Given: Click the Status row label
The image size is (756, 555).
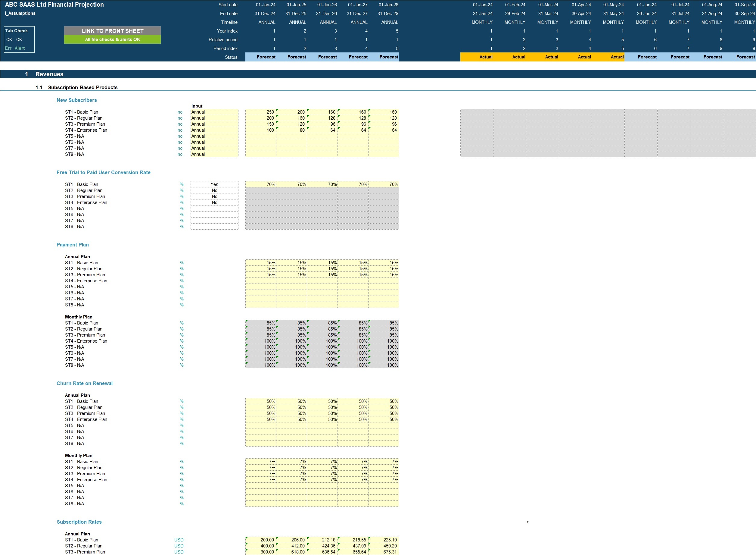Looking at the screenshot, I should click(231, 57).
